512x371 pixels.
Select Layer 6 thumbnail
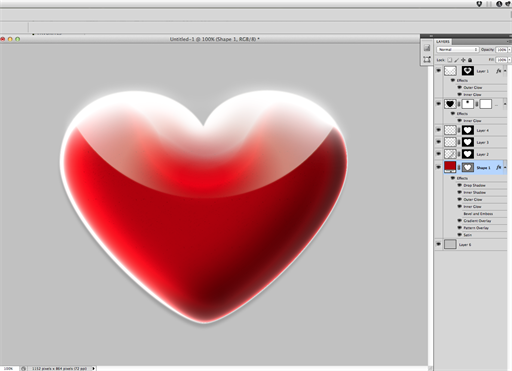coord(450,244)
